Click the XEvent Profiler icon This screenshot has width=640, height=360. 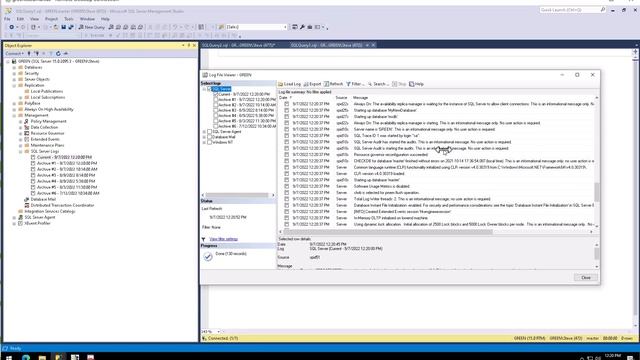coord(20,223)
